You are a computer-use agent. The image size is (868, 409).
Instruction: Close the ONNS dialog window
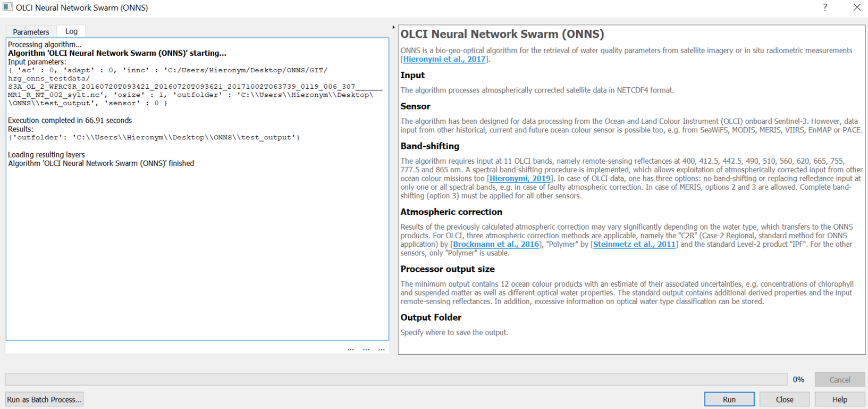pyautogui.click(x=857, y=7)
